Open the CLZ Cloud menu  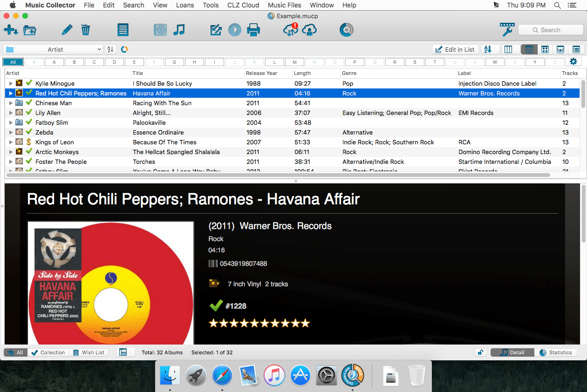pos(243,5)
